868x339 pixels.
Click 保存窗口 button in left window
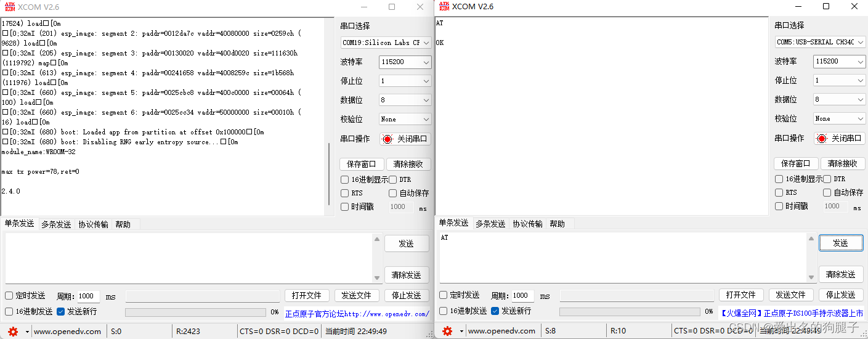pyautogui.click(x=362, y=165)
